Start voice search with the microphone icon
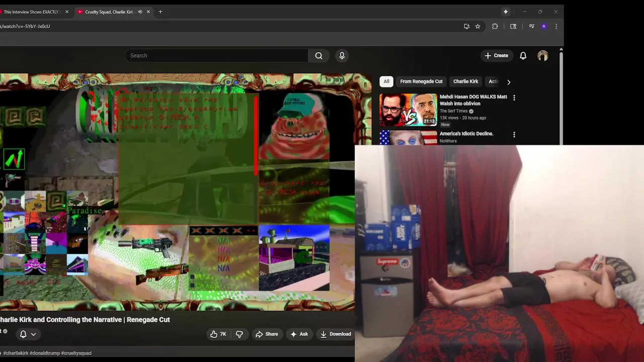Image resolution: width=644 pixels, height=362 pixels. coord(342,55)
